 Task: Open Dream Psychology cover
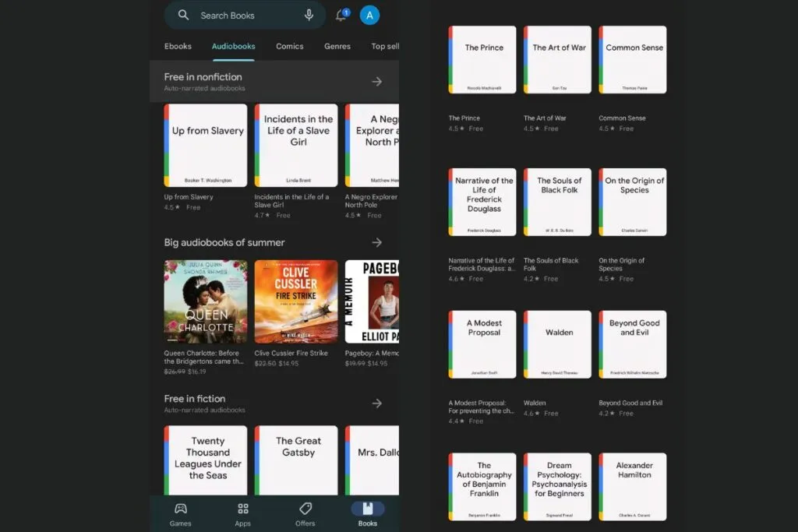[x=558, y=487]
